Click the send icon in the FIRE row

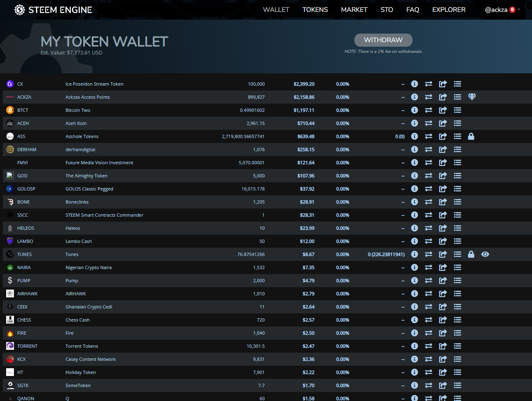pyautogui.click(x=443, y=333)
